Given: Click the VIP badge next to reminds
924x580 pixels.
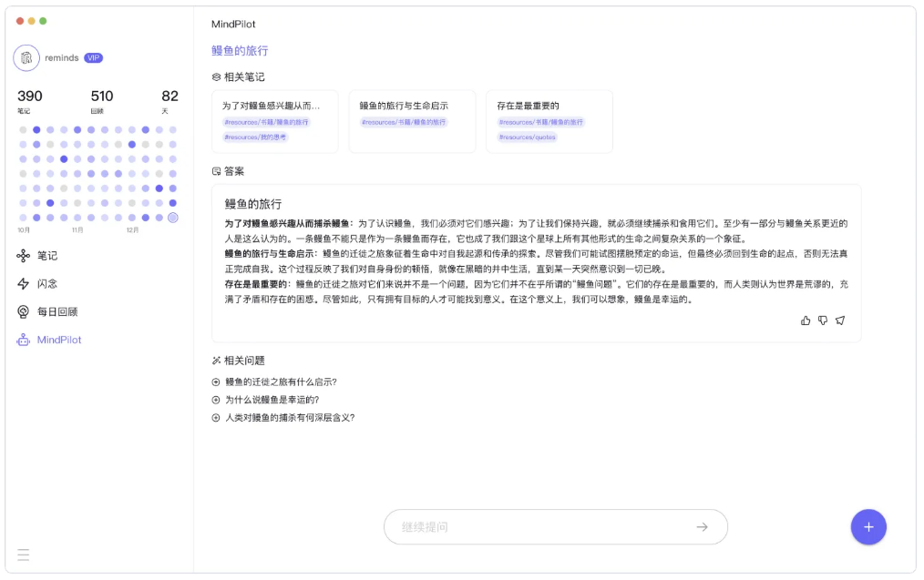Looking at the screenshot, I should [x=93, y=57].
